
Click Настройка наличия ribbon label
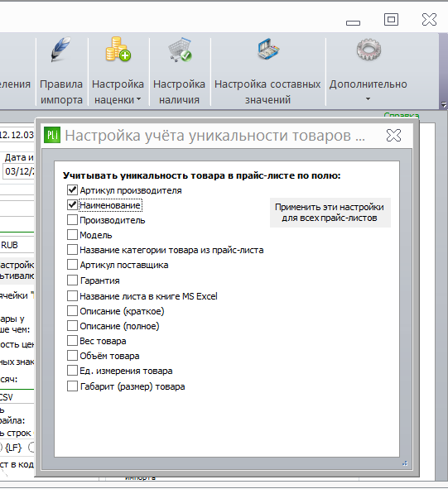tap(179, 92)
